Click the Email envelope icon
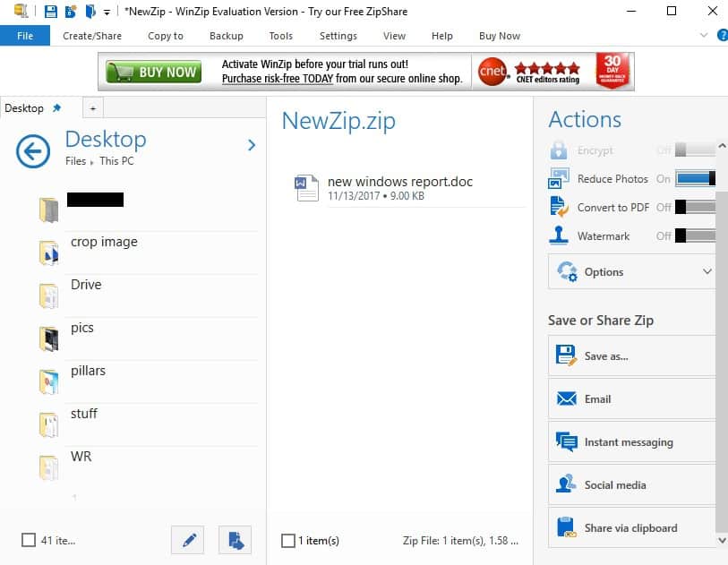 click(566, 398)
